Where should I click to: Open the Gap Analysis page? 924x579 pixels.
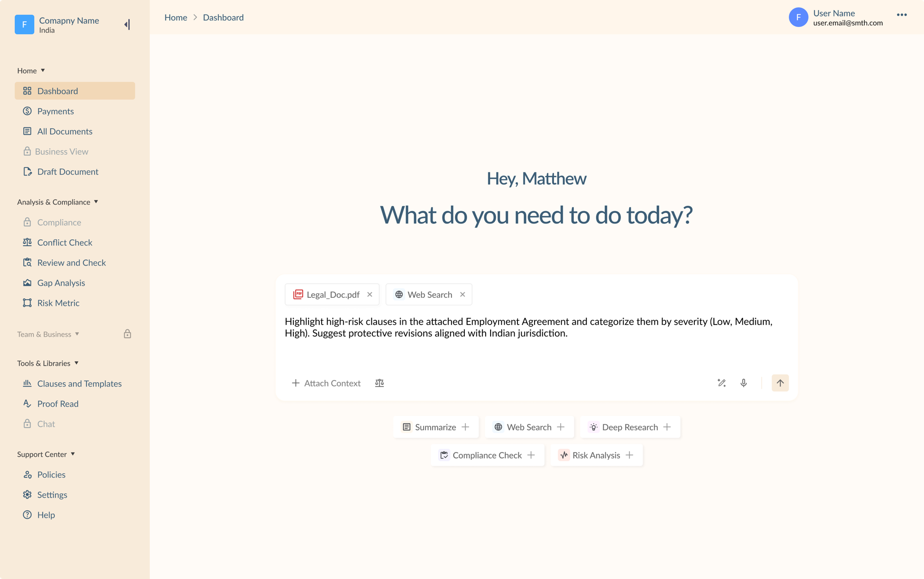75,283
